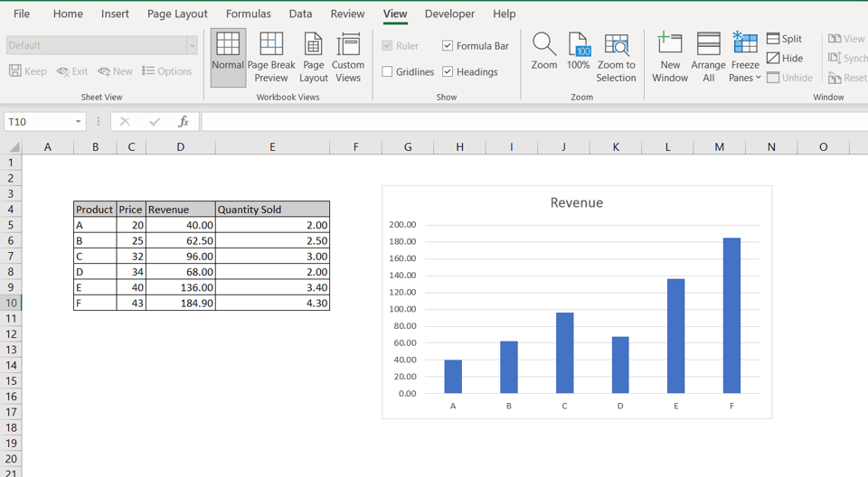Enable Gridlines checkbox
The height and width of the screenshot is (477, 868).
point(388,72)
